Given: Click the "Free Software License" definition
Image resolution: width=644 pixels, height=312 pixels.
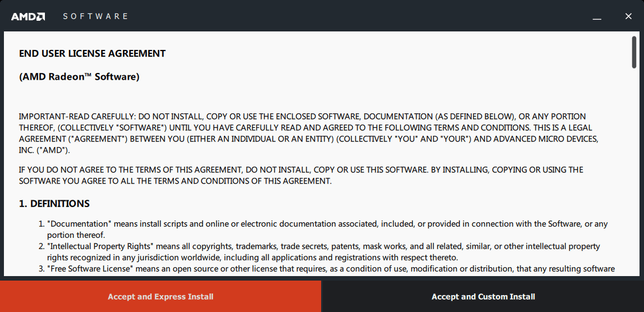Looking at the screenshot, I should pyautogui.click(x=327, y=269).
